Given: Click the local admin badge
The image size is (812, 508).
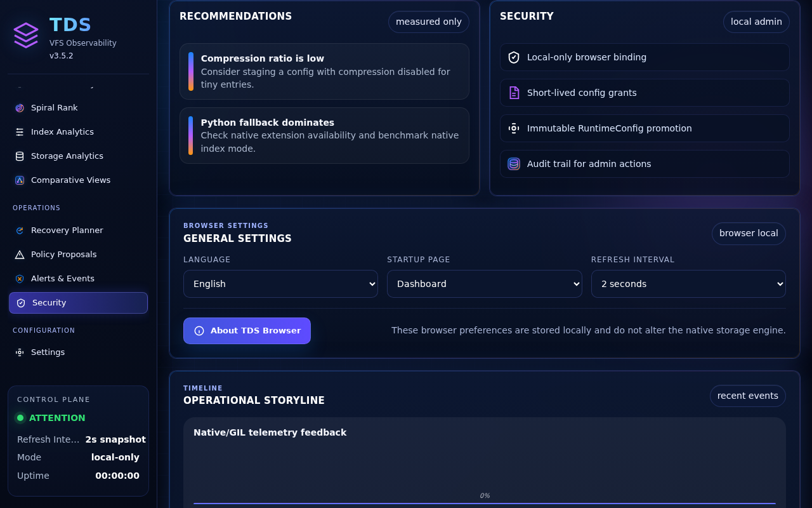Looking at the screenshot, I should click(756, 22).
